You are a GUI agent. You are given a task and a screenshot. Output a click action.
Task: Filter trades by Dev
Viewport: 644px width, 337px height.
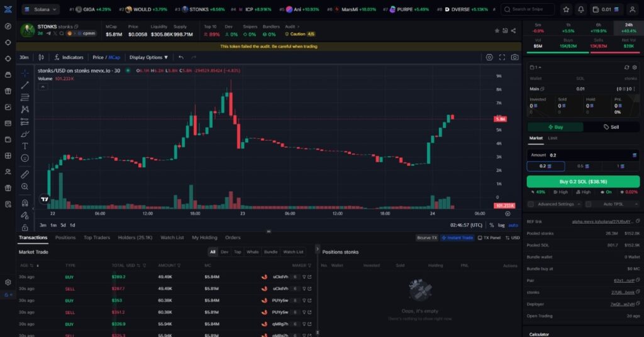pyautogui.click(x=225, y=252)
